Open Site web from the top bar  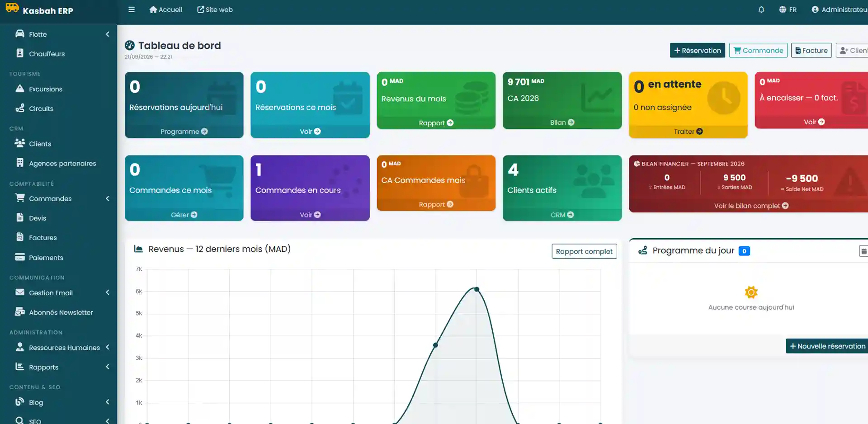click(x=215, y=9)
